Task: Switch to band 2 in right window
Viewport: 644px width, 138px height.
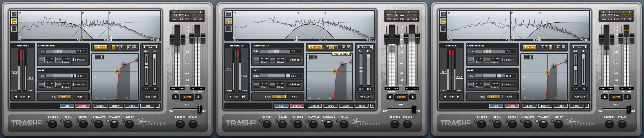Action: tap(546, 47)
